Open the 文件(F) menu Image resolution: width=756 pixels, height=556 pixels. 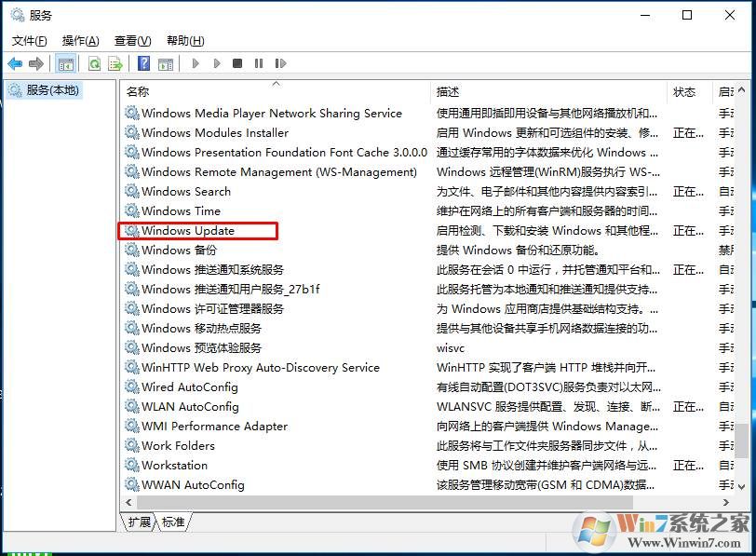click(30, 40)
